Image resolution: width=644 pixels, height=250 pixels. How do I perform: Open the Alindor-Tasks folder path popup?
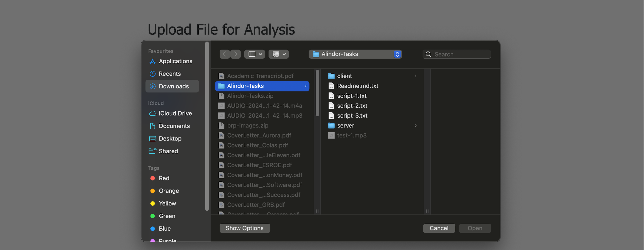(x=355, y=54)
